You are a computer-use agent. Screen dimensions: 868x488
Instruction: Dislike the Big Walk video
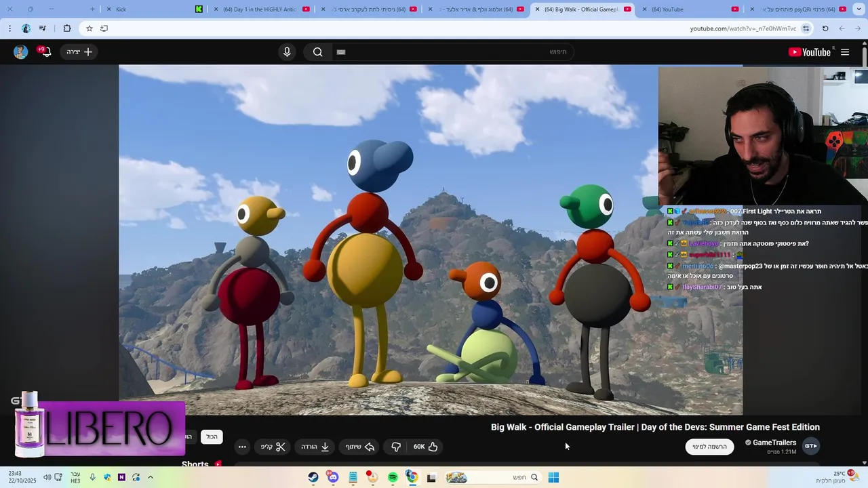[396, 447]
